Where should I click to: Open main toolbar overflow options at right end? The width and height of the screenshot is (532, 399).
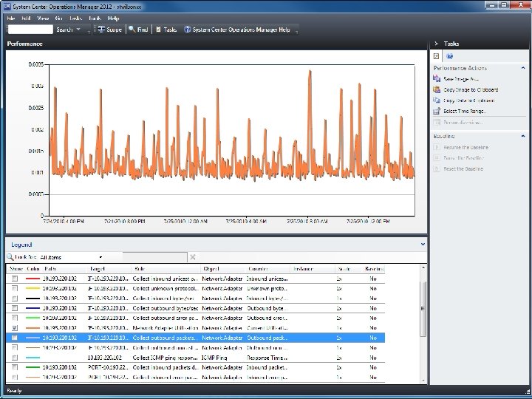point(296,32)
